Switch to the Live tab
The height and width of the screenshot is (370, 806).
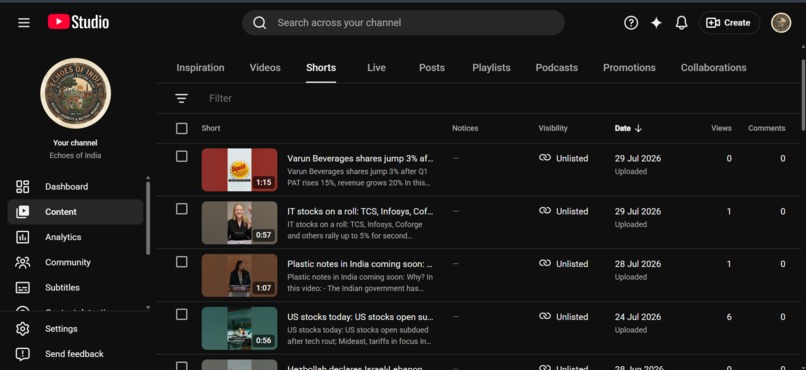click(376, 68)
